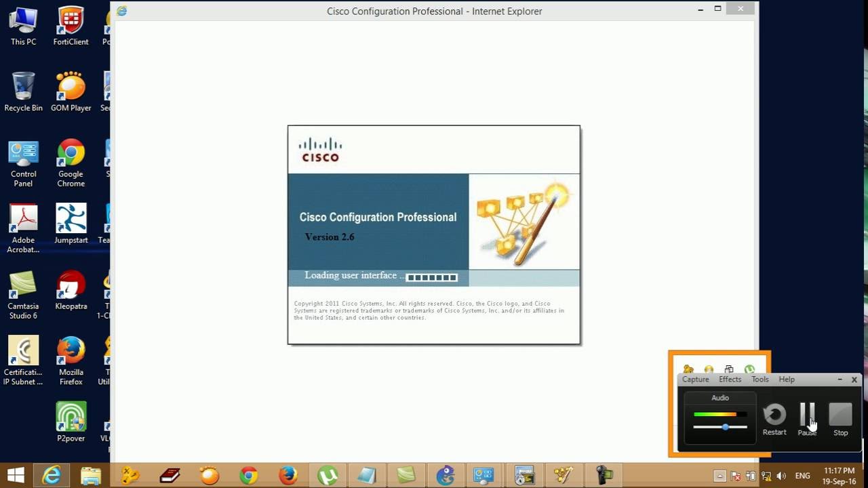Launch Jumpstart desktop shortcut
This screenshot has height=488, width=868.
pyautogui.click(x=71, y=224)
